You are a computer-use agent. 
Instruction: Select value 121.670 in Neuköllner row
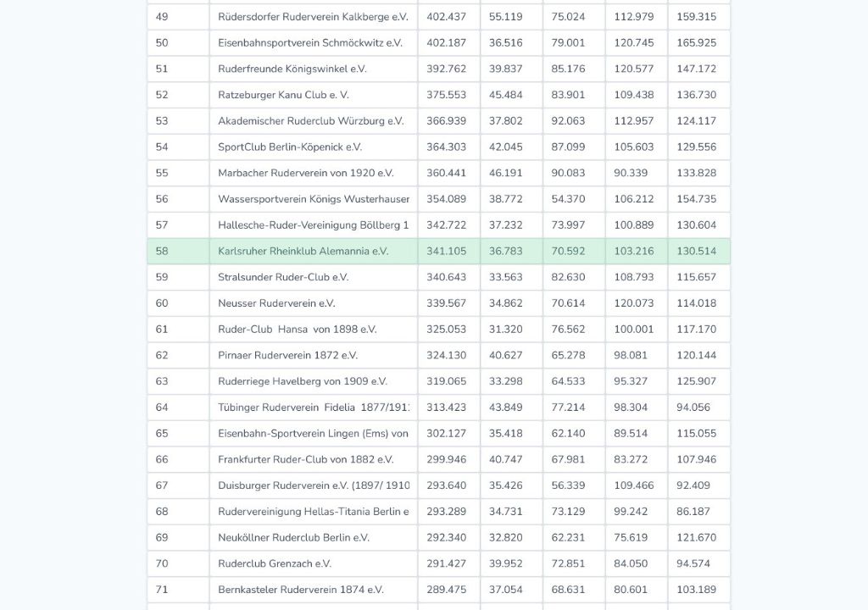coord(697,537)
